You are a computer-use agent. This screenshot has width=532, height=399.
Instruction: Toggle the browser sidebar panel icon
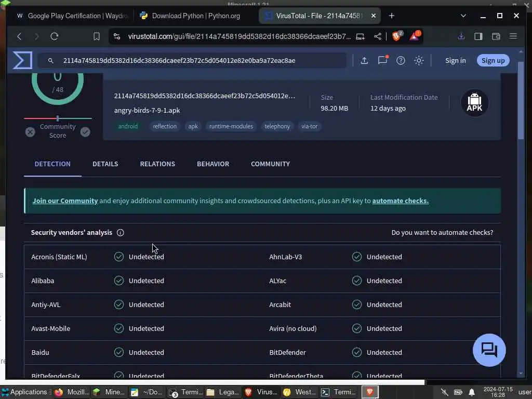pyautogui.click(x=478, y=36)
